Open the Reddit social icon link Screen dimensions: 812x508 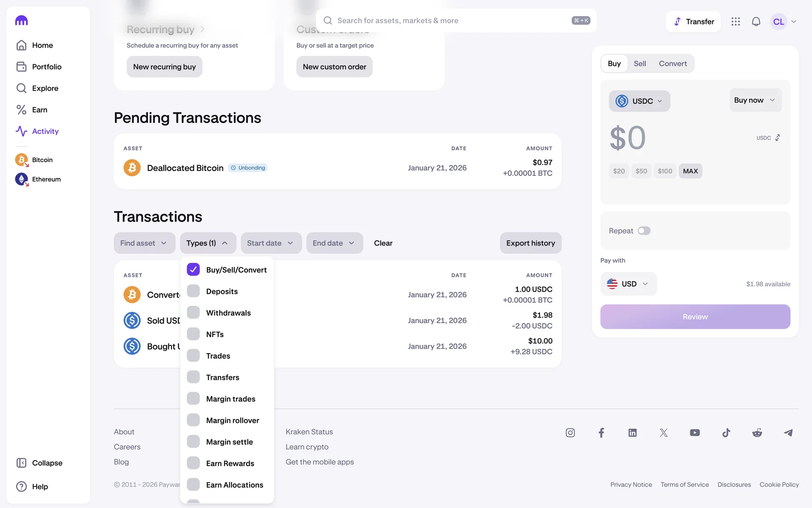point(757,433)
